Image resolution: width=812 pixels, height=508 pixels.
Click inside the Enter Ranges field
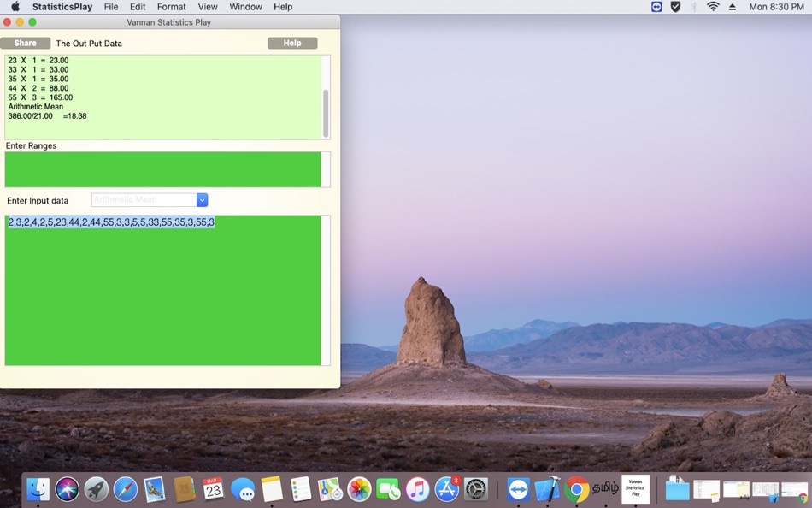(162, 169)
